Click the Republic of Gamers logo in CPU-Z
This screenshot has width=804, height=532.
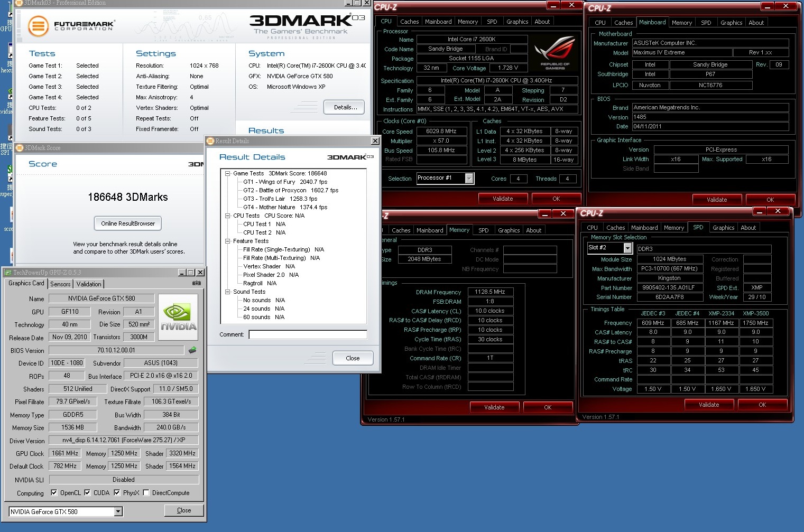point(555,53)
